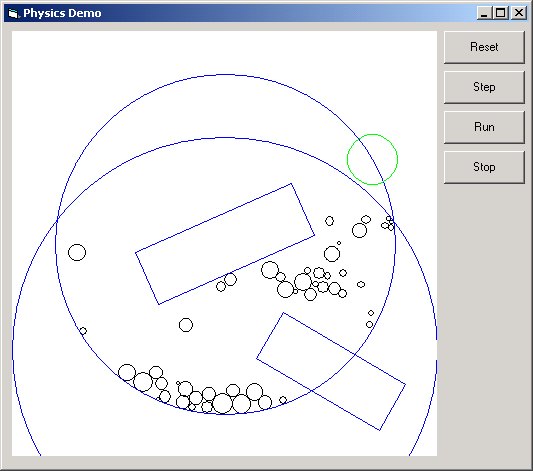Click the leftmost ball in bottom pile
Viewport: 533px width, 471px height.
click(127, 372)
